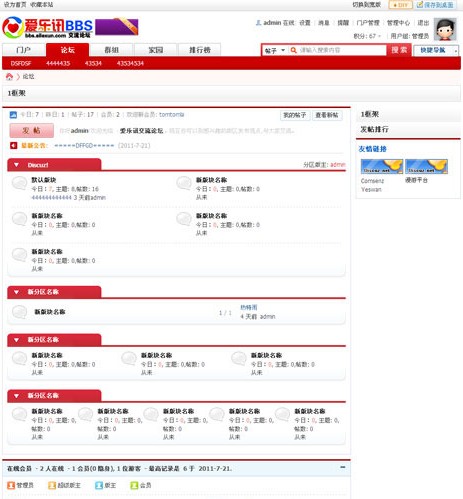
Task: Click the 论坛 breadcrumb link
Action: pos(28,77)
